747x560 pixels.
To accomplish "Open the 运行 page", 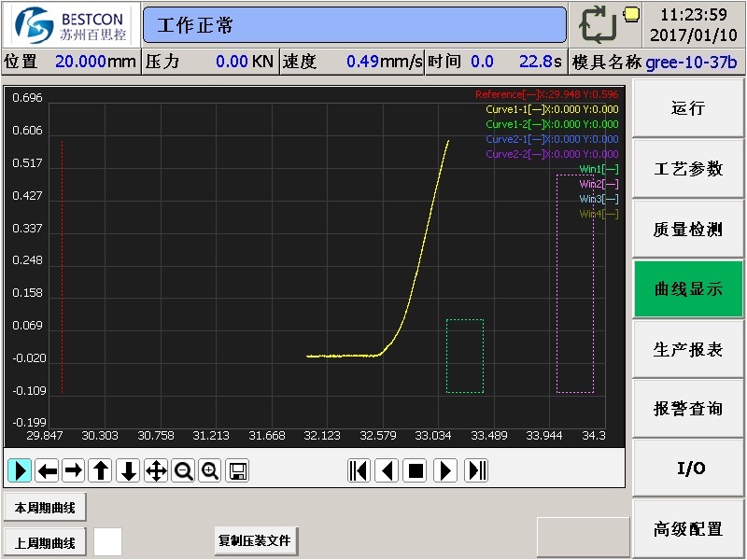I will [x=688, y=108].
